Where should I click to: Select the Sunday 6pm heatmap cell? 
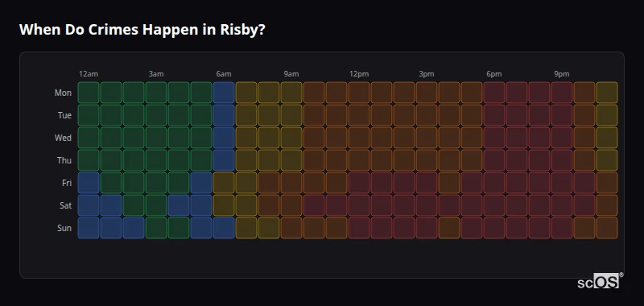pos(494,228)
